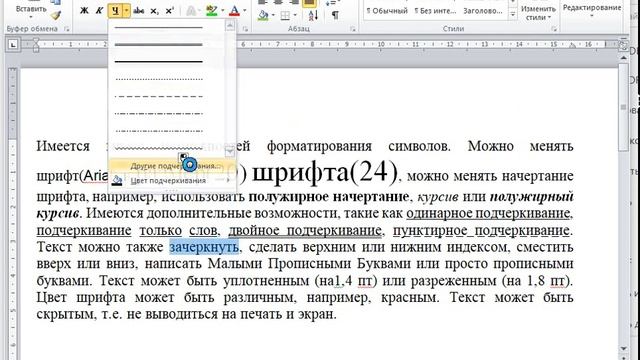Choose the thick black underline style
This screenshot has width=640, height=360.
coord(158,62)
